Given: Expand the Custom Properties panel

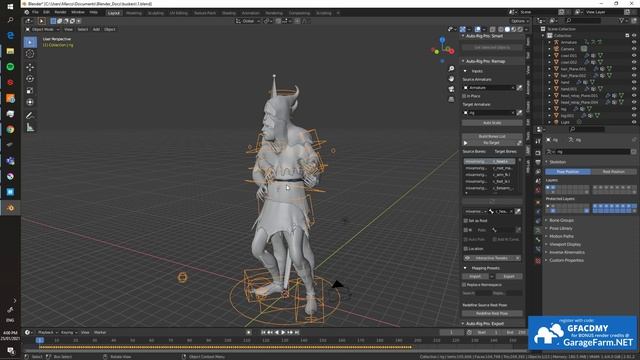Looking at the screenshot, I should coord(566,260).
